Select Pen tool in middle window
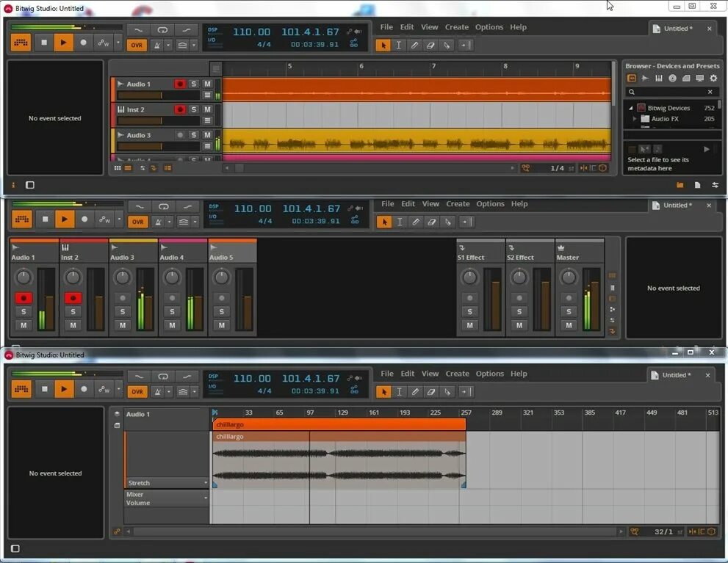The width and height of the screenshot is (728, 563). pyautogui.click(x=416, y=222)
